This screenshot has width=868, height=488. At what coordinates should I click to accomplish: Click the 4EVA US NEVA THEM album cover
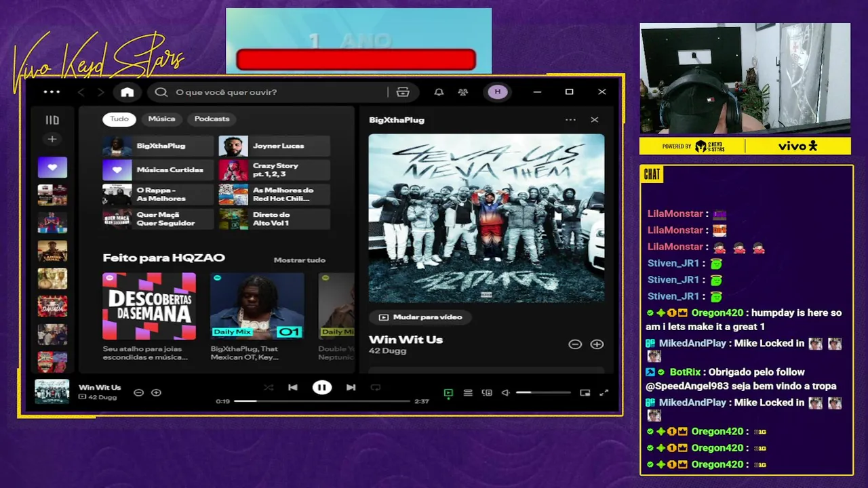[x=486, y=218]
